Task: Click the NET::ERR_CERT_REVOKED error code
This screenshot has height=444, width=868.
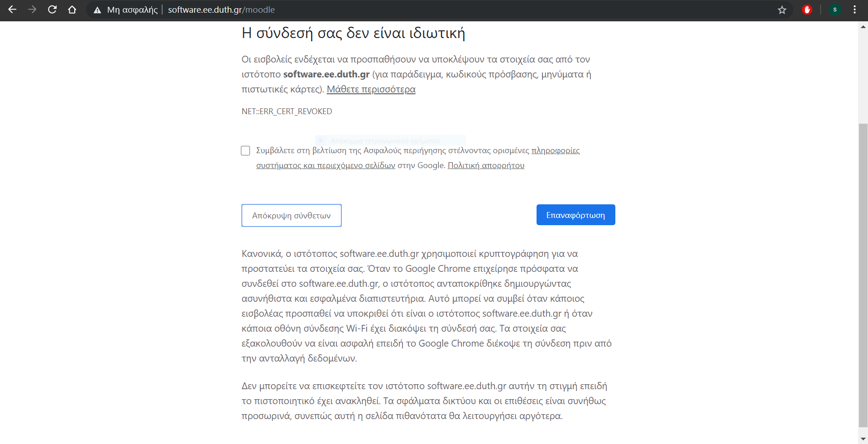Action: tap(287, 111)
